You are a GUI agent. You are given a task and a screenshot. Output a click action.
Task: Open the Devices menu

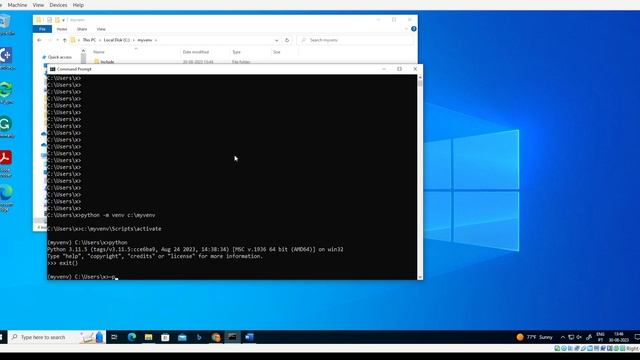(58, 5)
